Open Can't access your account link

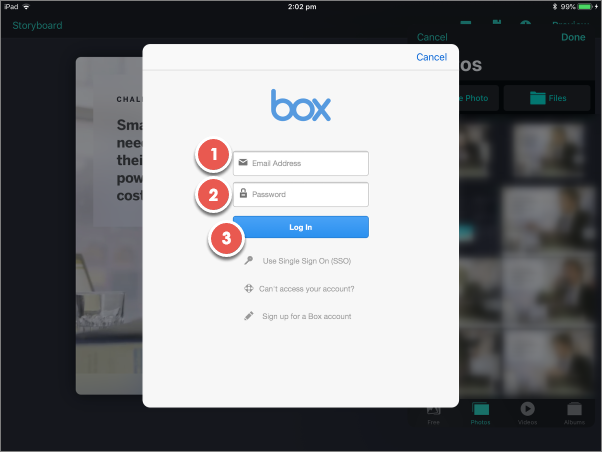pos(306,289)
